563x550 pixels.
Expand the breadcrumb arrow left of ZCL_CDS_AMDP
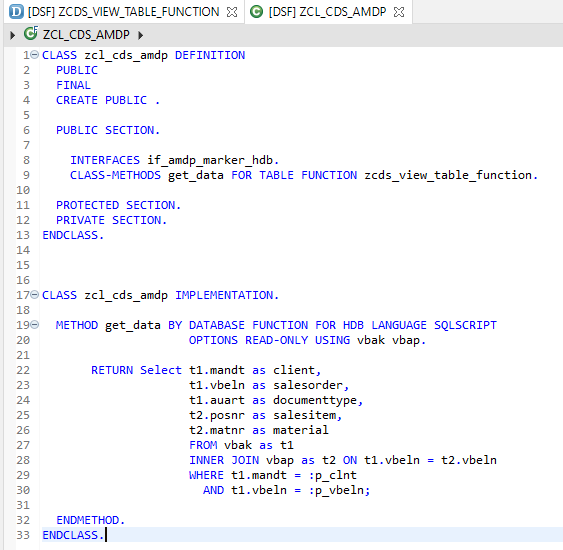click(x=13, y=35)
